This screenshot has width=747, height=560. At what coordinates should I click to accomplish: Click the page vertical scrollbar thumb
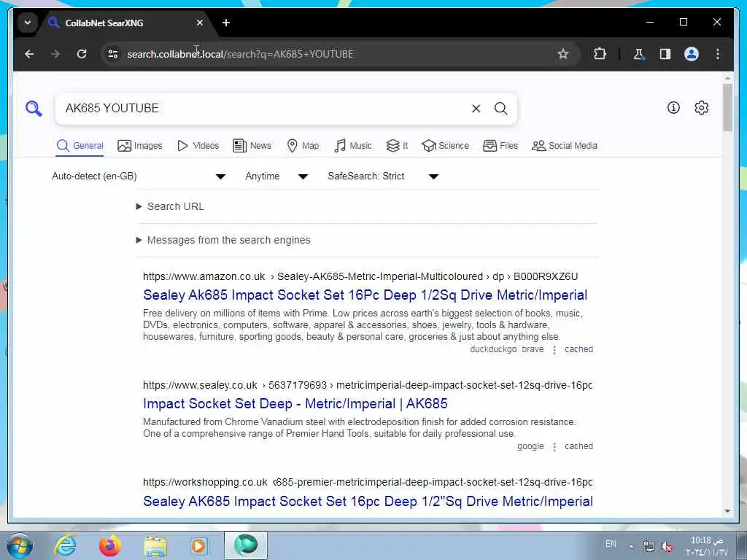(727, 108)
